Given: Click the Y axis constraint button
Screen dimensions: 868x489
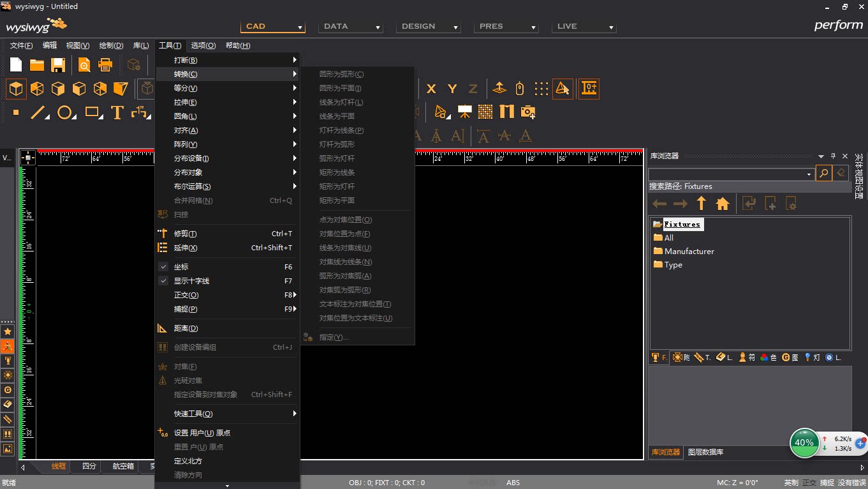Looking at the screenshot, I should coord(452,89).
